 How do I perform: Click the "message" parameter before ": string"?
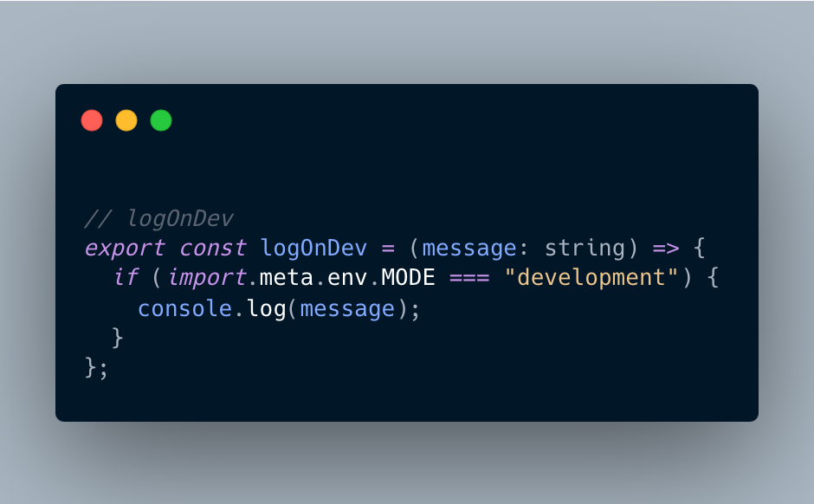click(469, 249)
